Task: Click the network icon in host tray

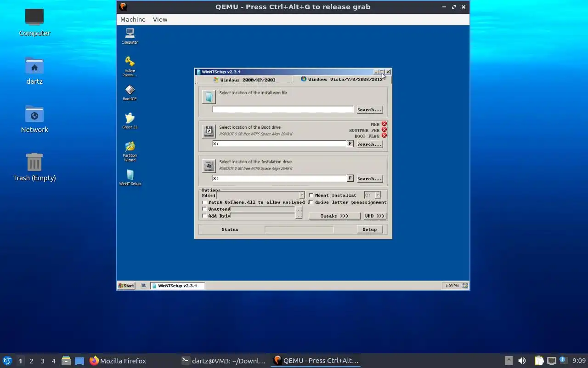Action: (551, 361)
